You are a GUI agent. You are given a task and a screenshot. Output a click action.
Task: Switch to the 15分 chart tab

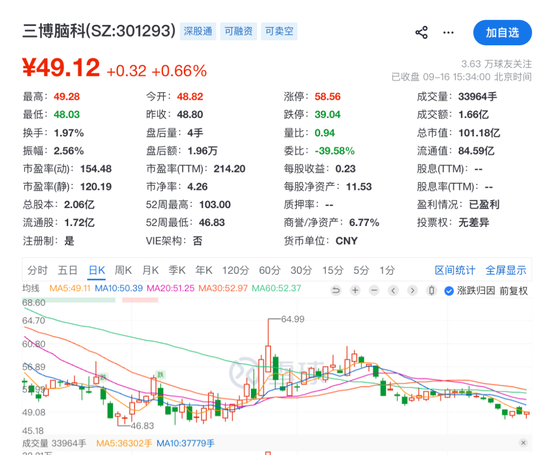(333, 270)
